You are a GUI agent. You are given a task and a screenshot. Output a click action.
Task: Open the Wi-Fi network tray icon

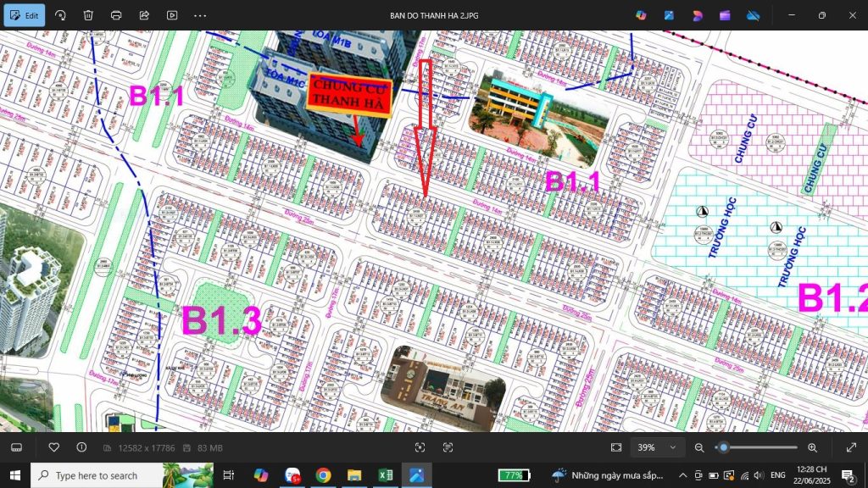(744, 475)
